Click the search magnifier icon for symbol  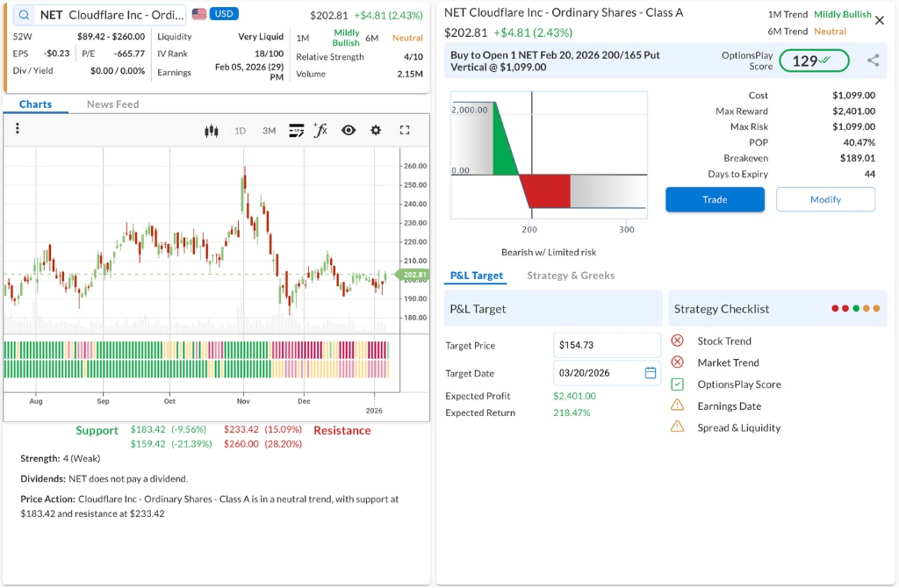24,15
